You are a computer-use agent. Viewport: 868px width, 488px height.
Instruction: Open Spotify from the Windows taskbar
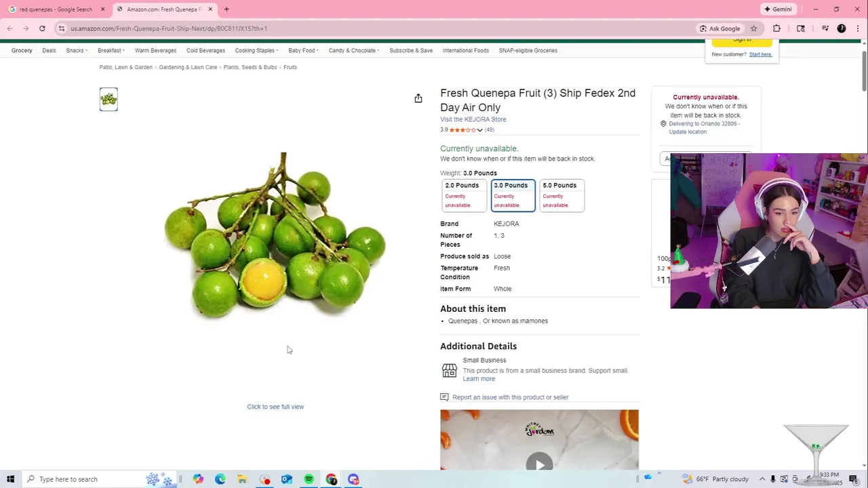(x=309, y=479)
